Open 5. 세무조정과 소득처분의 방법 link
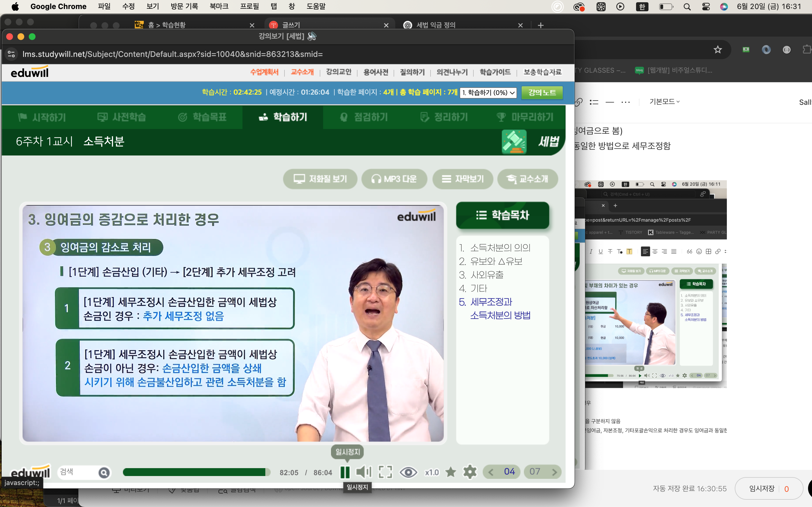The width and height of the screenshot is (812, 507). pos(495,308)
